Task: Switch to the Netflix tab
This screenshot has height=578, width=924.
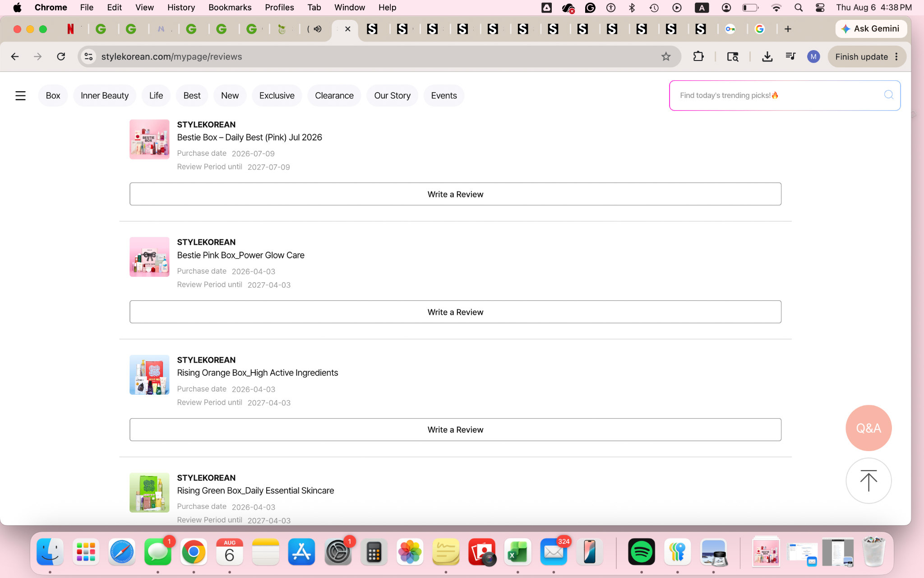Action: pos(70,29)
